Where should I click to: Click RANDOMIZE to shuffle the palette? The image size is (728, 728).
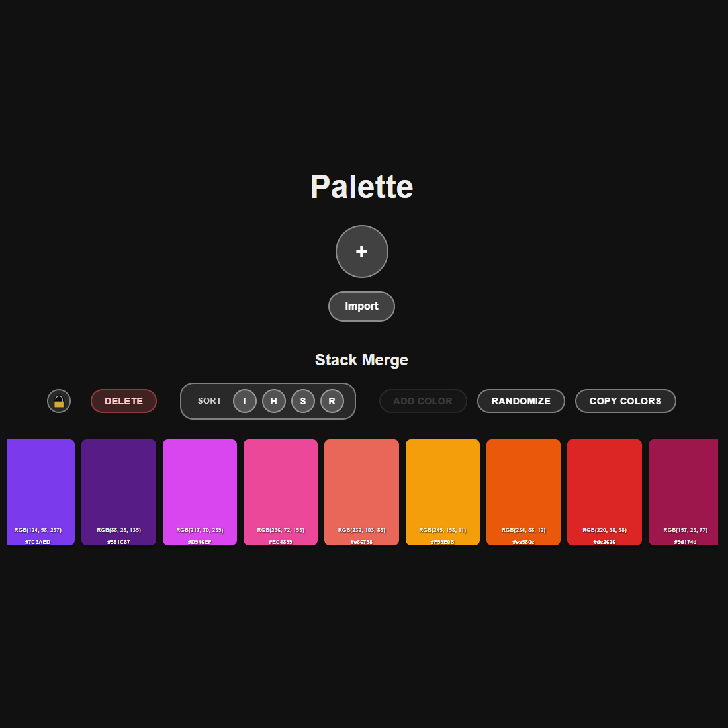(x=521, y=401)
